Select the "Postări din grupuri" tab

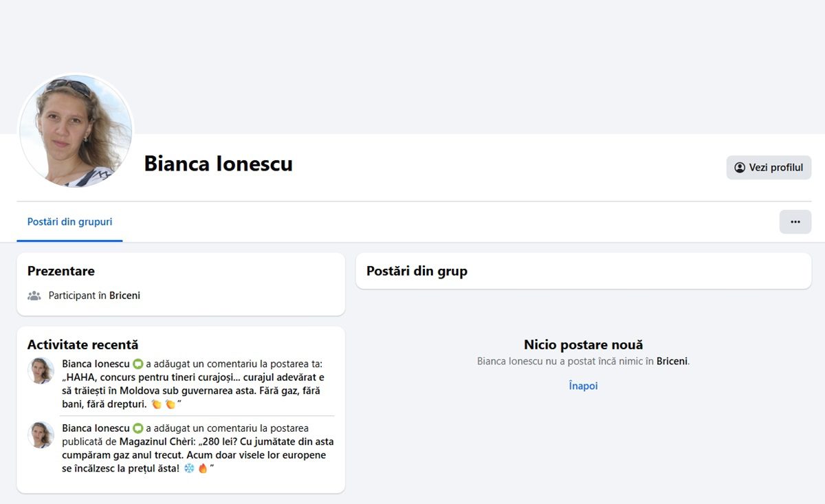click(69, 222)
